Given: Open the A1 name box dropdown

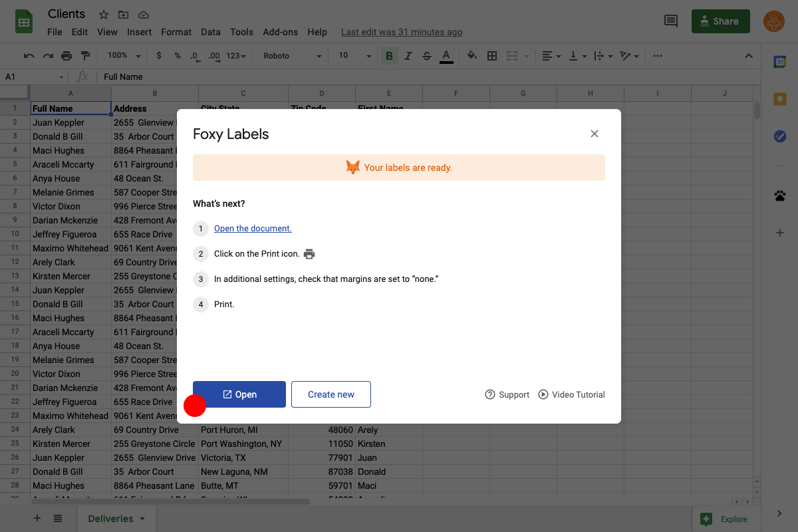Looking at the screenshot, I should click(61, 77).
